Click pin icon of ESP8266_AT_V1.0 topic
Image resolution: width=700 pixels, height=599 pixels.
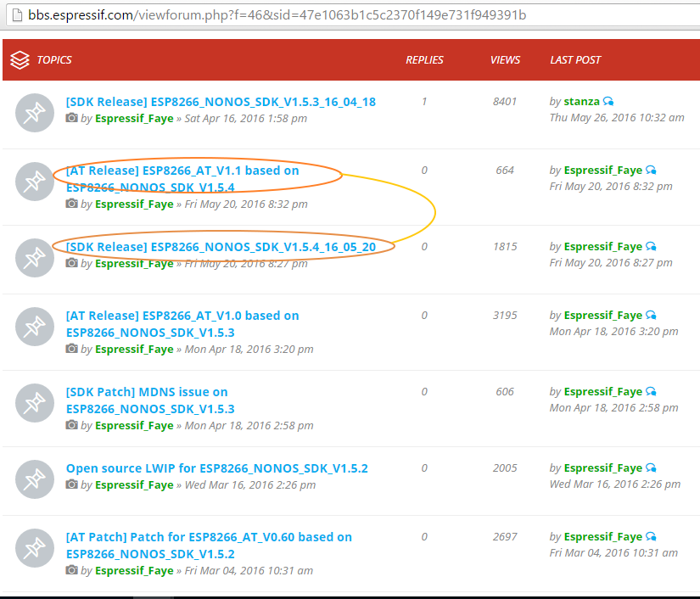tap(35, 327)
